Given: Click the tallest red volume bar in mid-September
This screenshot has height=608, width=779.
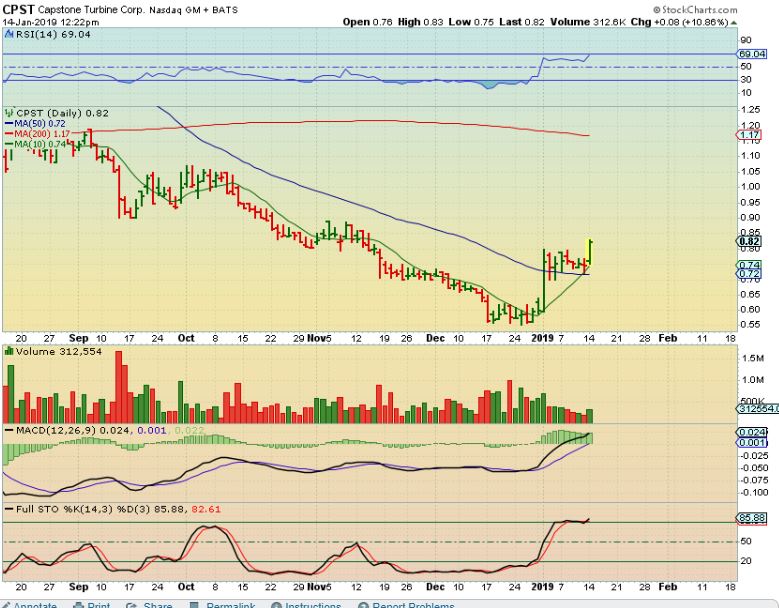Looking at the screenshot, I should click(119, 387).
